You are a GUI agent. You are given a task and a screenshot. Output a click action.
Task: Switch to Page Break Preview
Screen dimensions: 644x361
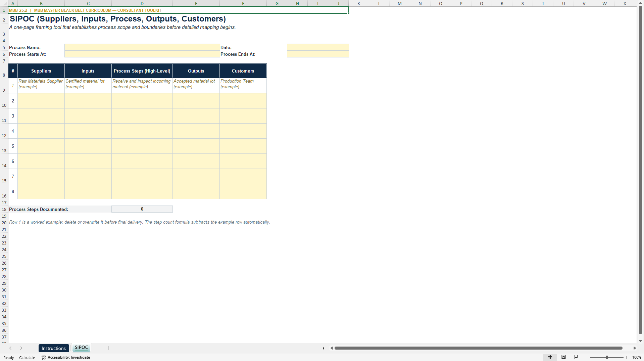577,357
